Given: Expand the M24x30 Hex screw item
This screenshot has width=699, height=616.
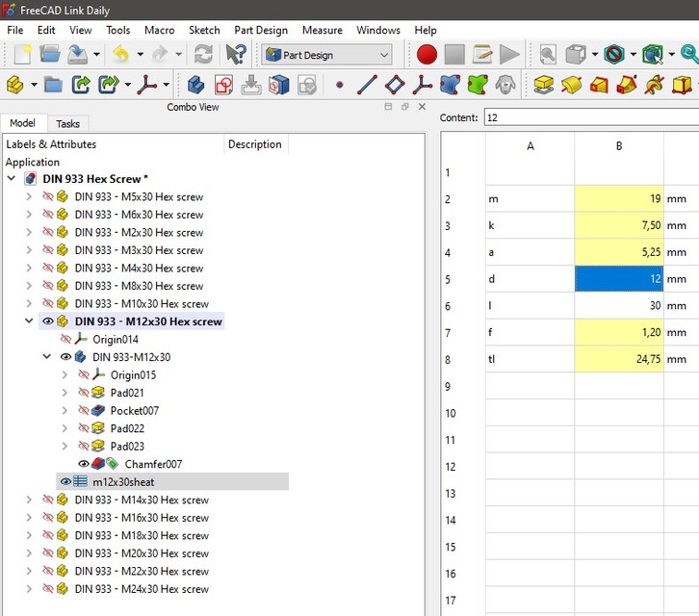Looking at the screenshot, I should click(29, 589).
